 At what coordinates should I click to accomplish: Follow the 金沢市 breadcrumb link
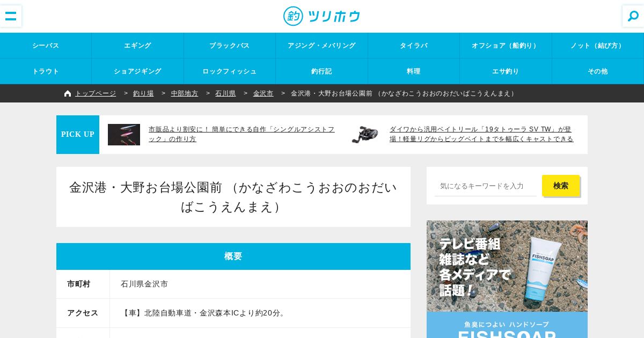(x=264, y=93)
